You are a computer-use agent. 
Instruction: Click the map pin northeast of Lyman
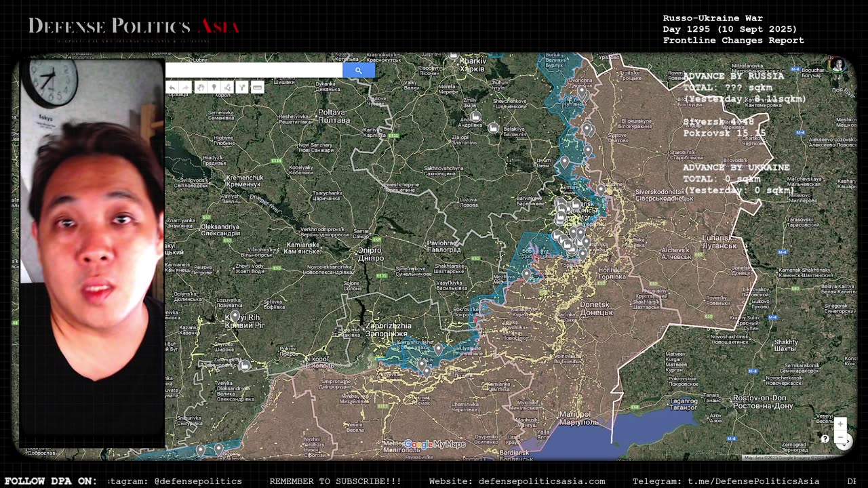pyautogui.click(x=599, y=190)
